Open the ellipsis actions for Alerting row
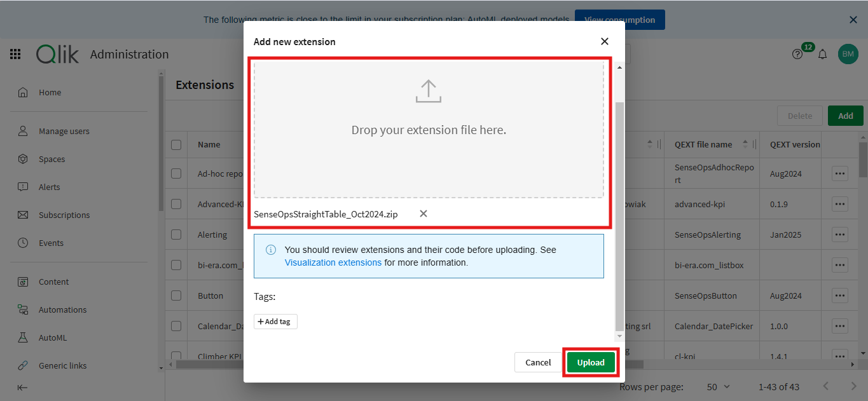 click(839, 234)
